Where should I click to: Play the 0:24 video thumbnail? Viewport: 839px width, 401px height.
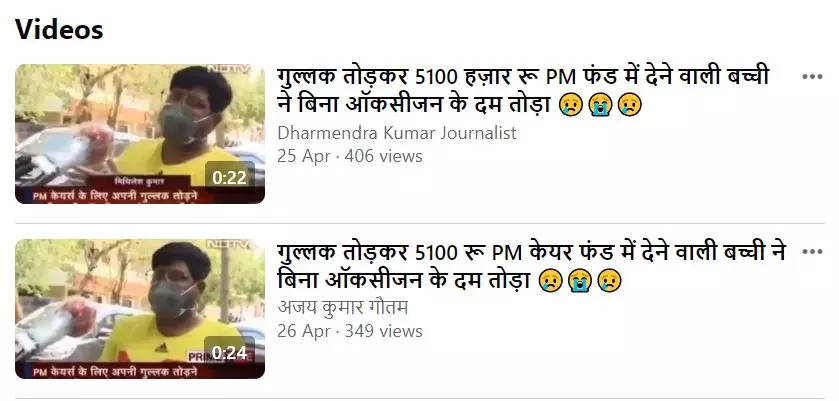tap(140, 309)
